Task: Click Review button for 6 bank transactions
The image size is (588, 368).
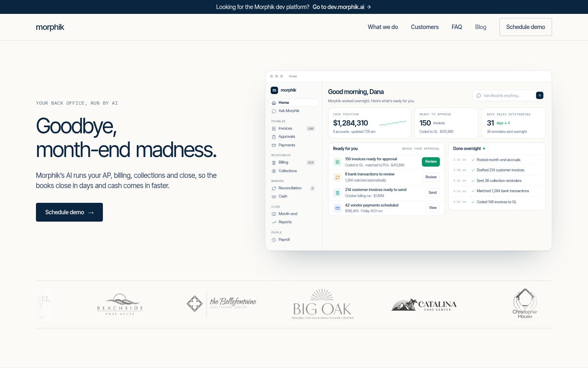Action: pyautogui.click(x=431, y=177)
